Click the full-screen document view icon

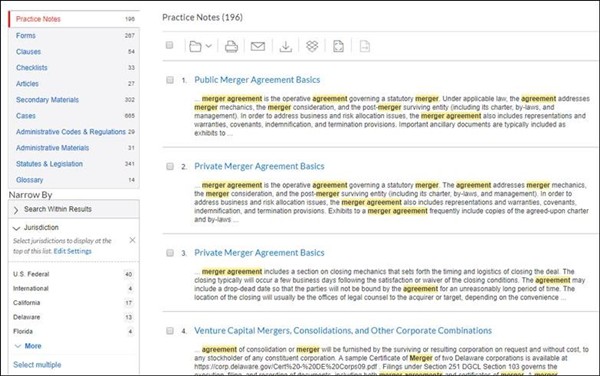pos(338,46)
